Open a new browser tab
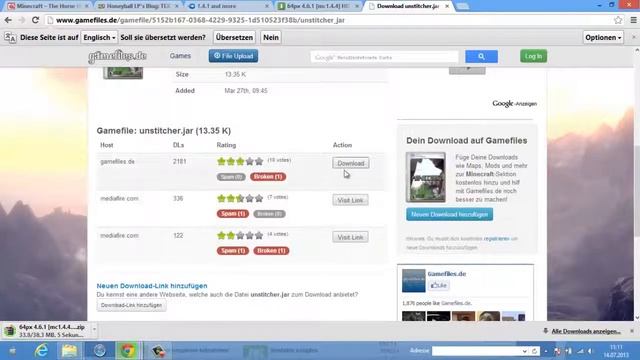Image resolution: width=640 pixels, height=360 pixels. 462,6
